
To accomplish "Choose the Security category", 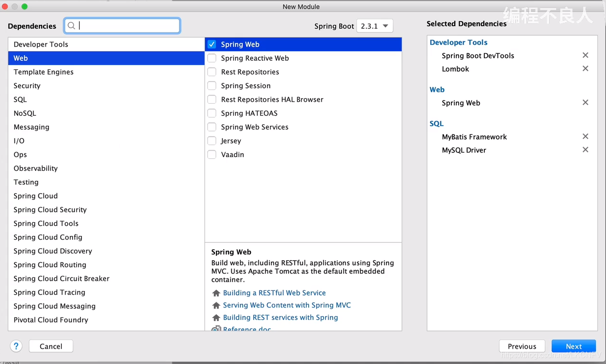I will (x=106, y=86).
